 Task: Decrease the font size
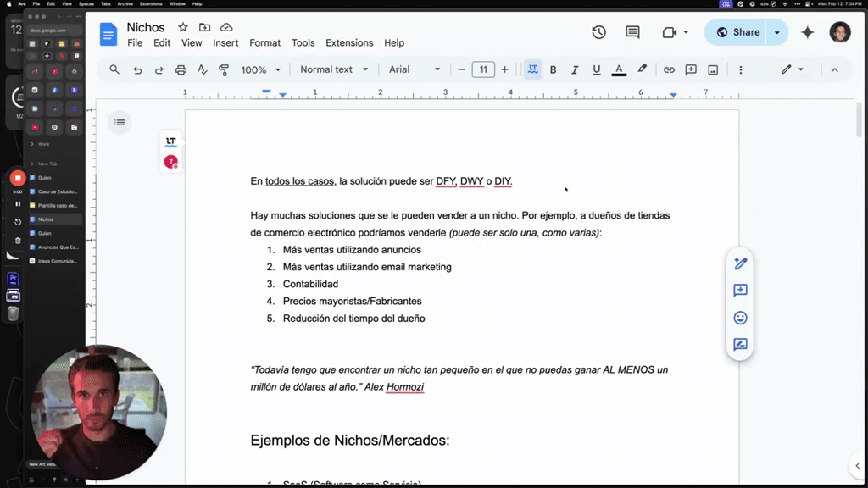(461, 69)
